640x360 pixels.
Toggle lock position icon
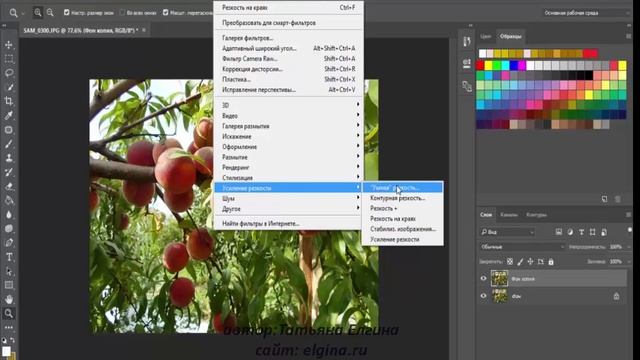530,262
